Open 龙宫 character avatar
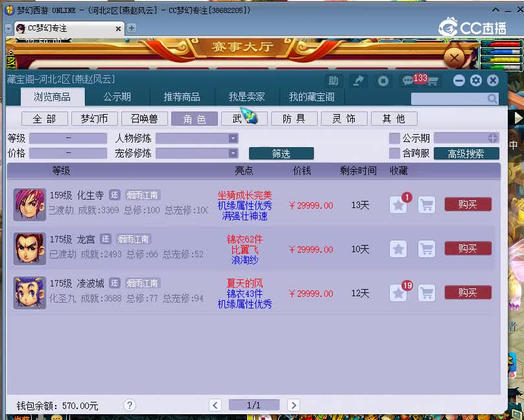This screenshot has height=420, width=524. 29,249
